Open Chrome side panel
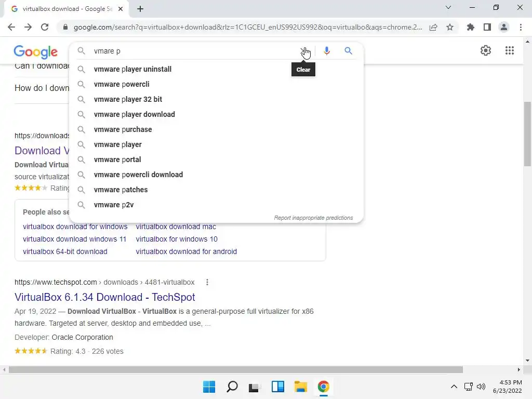Viewport: 532px width, 399px height. click(487, 27)
